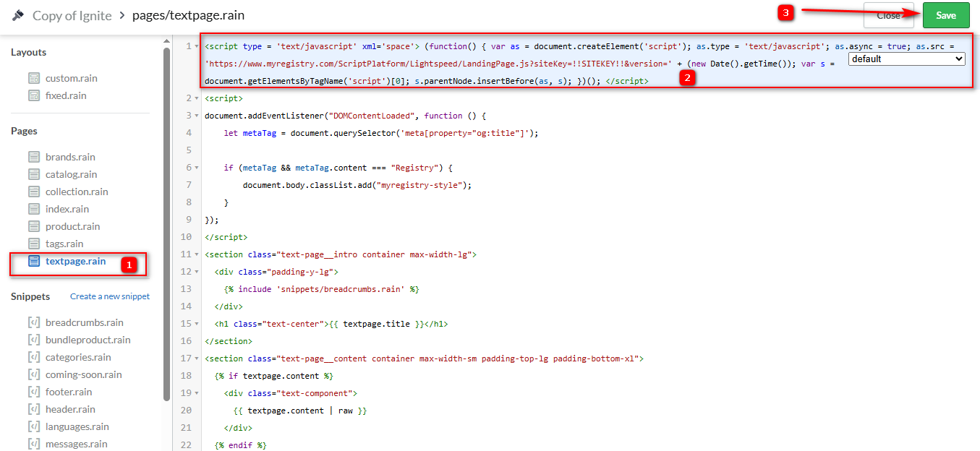The width and height of the screenshot is (980, 451).
Task: Click the green Save button
Action: (946, 15)
